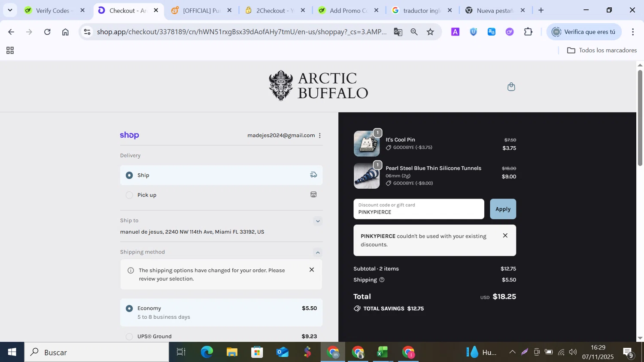Select the Pick up delivery option

tap(221, 195)
